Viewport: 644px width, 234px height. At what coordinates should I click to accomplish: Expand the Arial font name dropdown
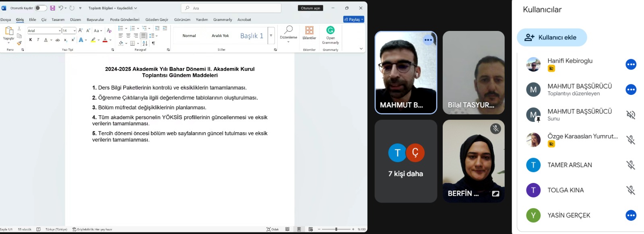point(60,31)
